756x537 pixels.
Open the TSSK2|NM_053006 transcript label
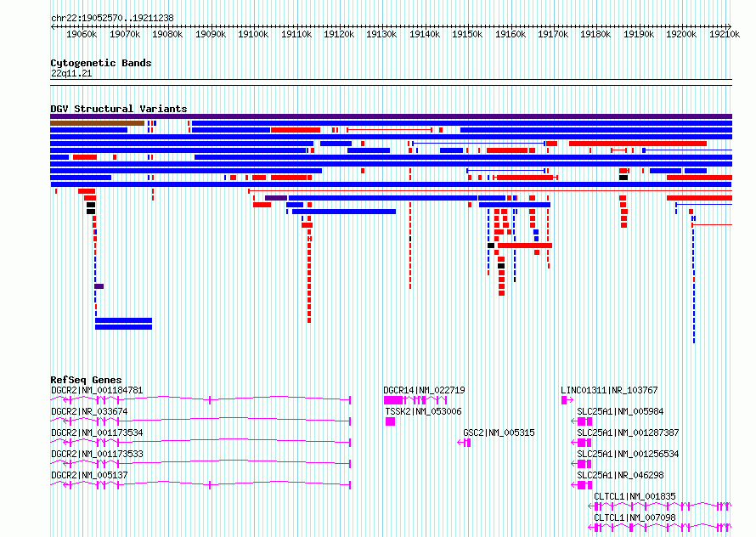pos(423,411)
